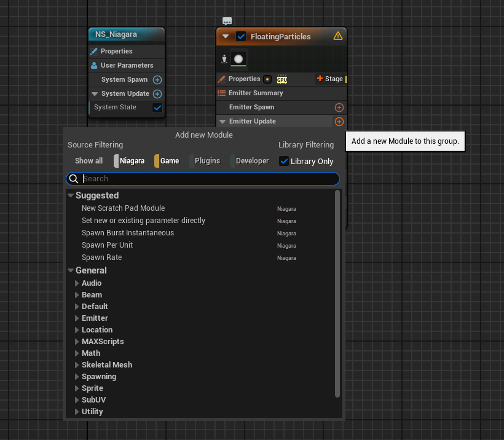Click Show all source filtering button

(x=89, y=161)
